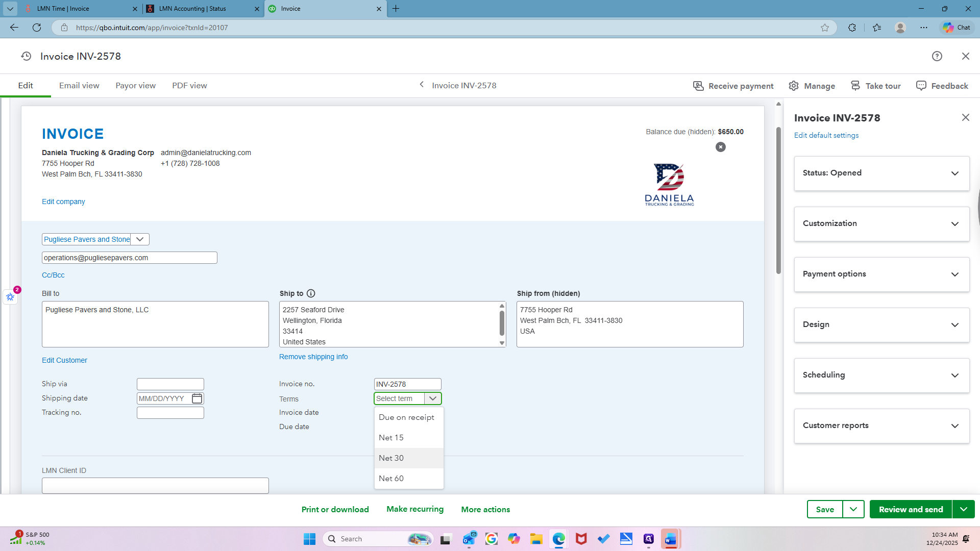The width and height of the screenshot is (980, 551).
Task: Switch to the LMN Accounting | Status browser tab
Action: point(203,9)
